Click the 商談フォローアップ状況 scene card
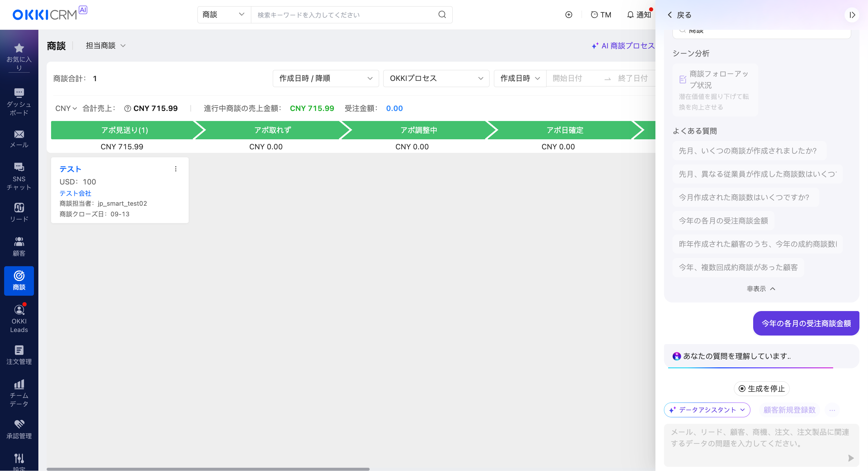The height and width of the screenshot is (471, 868). 715,90
